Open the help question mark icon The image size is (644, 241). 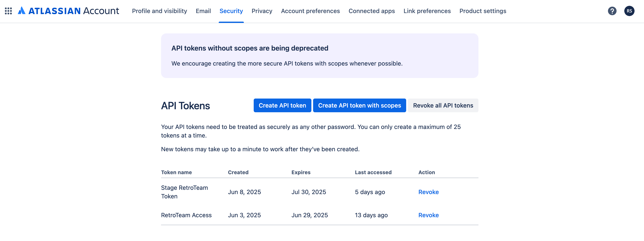coord(612,11)
